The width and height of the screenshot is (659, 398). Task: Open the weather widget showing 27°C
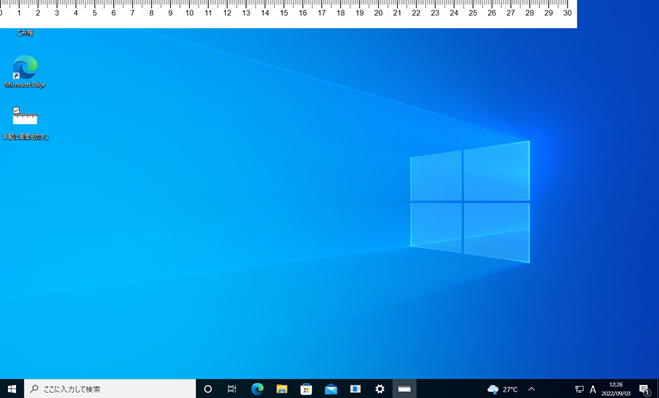[502, 389]
